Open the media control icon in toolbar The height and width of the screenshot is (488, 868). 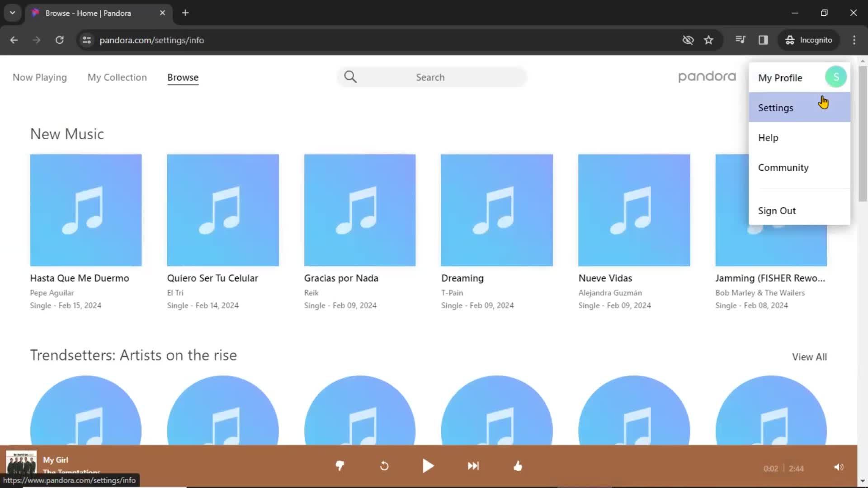740,40
